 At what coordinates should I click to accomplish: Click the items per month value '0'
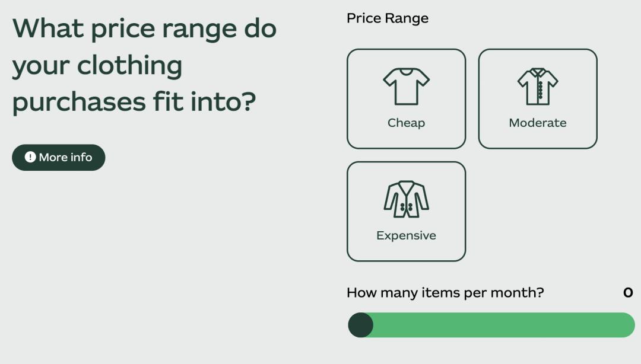(x=628, y=292)
